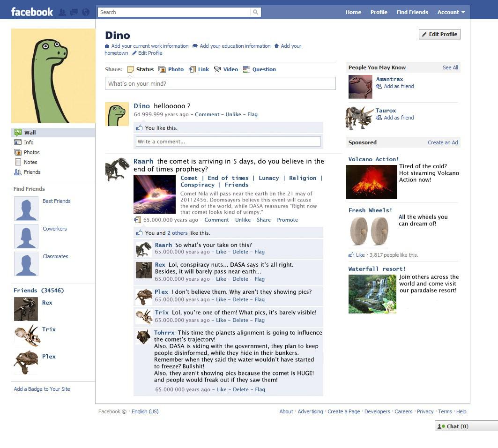Click the Edit Profile button

439,34
